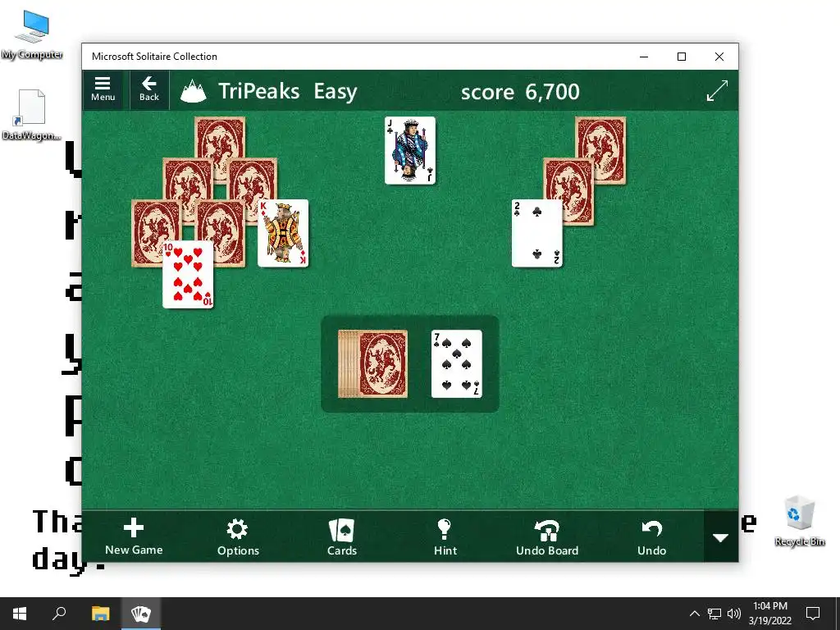Open the Windows Start menu
This screenshot has width=840, height=630.
(x=20, y=614)
